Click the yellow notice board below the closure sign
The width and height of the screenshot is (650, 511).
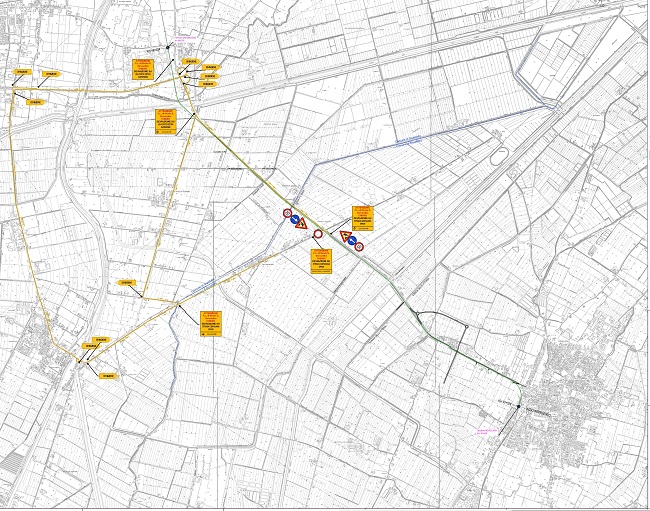[321, 260]
